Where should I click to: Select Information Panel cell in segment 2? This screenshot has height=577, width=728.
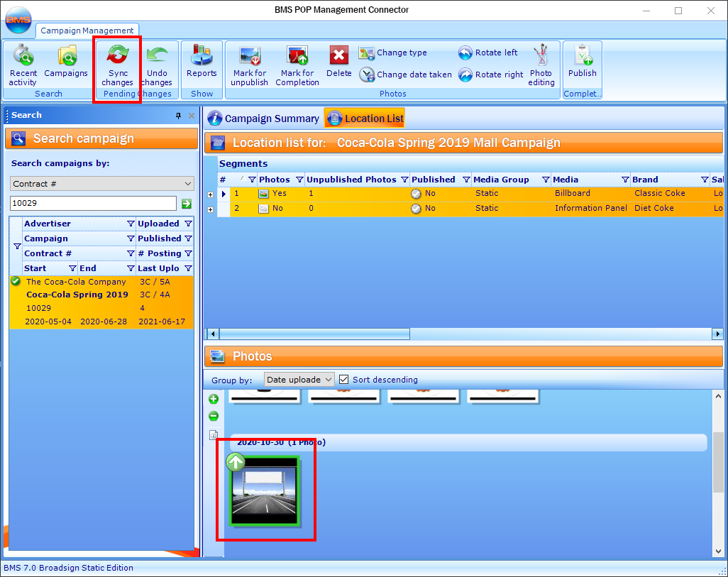click(591, 208)
